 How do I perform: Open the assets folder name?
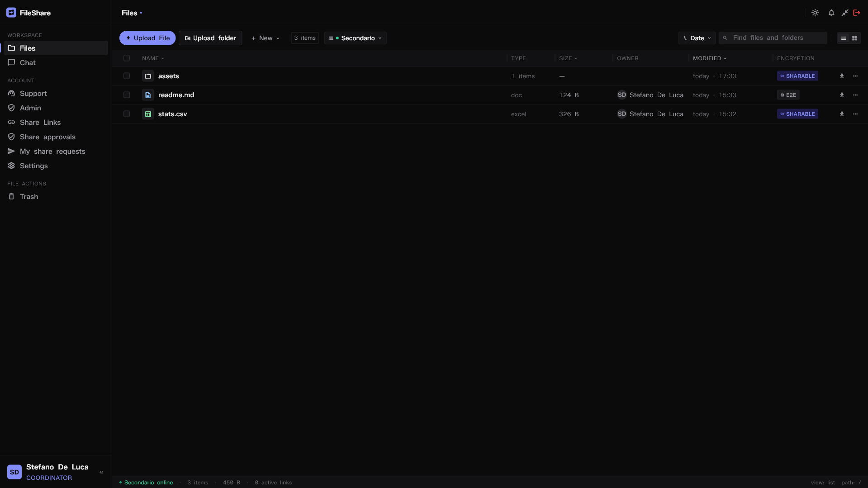coord(169,76)
